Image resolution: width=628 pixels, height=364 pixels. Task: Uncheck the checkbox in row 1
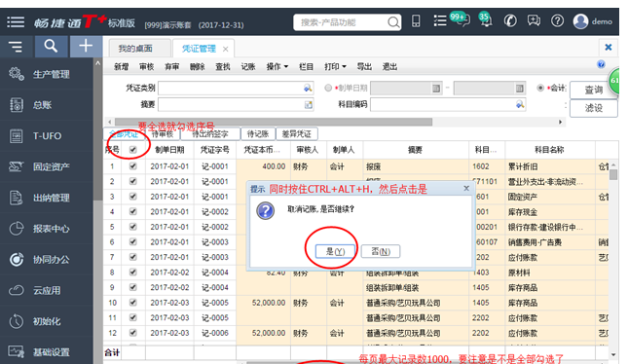[x=133, y=166]
